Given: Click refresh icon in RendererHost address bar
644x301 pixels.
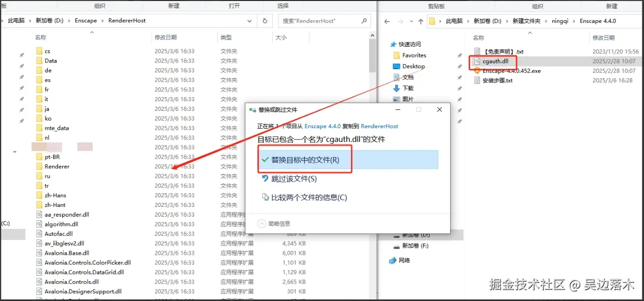Looking at the screenshot, I should click(x=265, y=21).
